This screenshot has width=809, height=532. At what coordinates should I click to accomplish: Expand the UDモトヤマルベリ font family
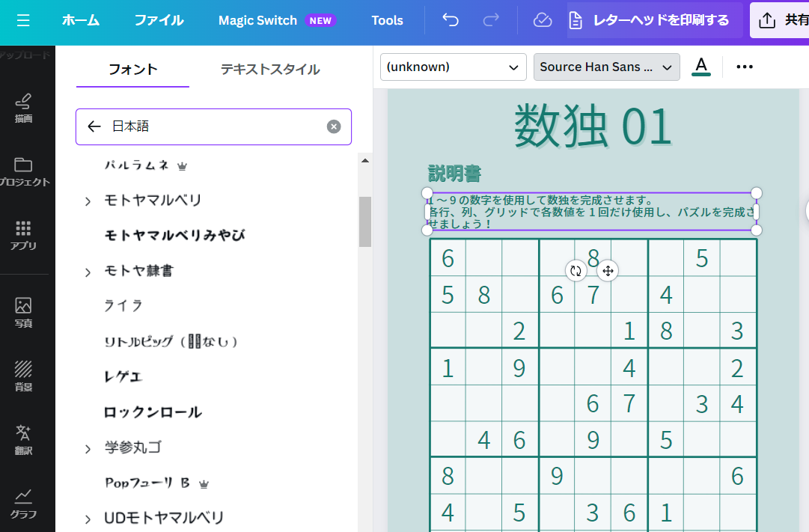88,519
